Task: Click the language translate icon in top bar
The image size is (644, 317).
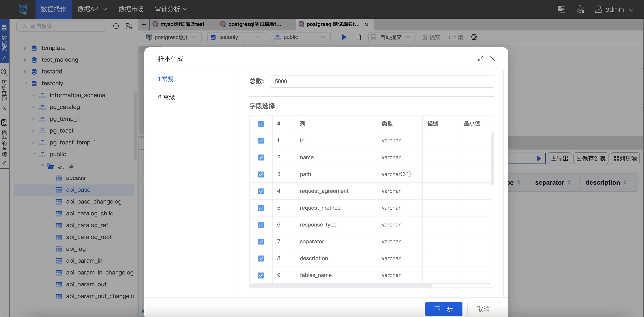Action: point(561,9)
